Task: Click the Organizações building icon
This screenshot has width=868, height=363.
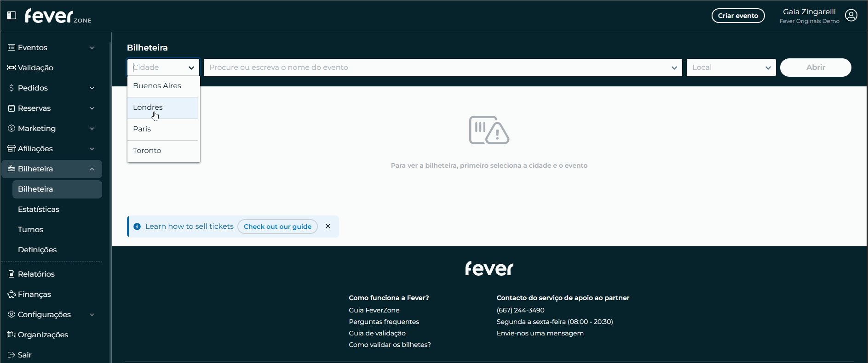Action: click(x=11, y=335)
